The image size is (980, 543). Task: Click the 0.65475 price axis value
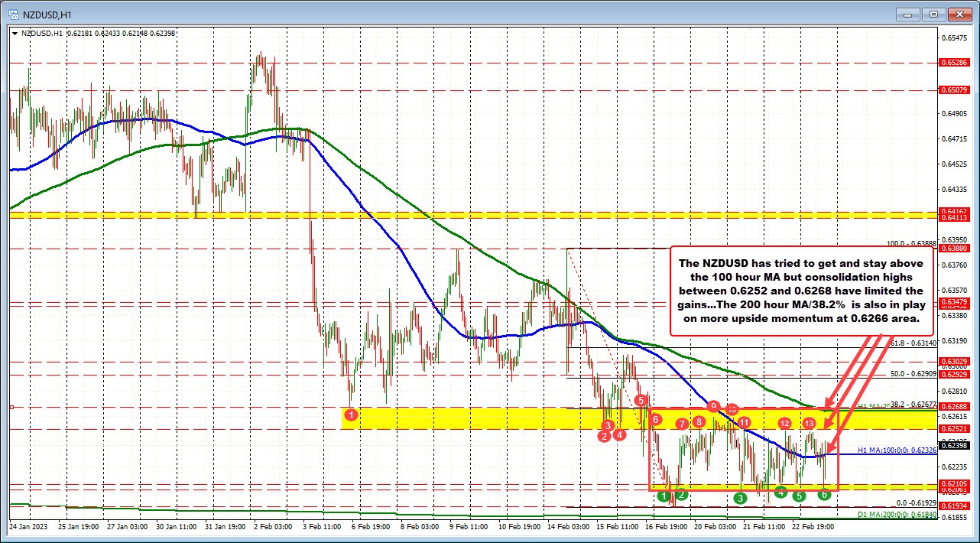[x=954, y=37]
